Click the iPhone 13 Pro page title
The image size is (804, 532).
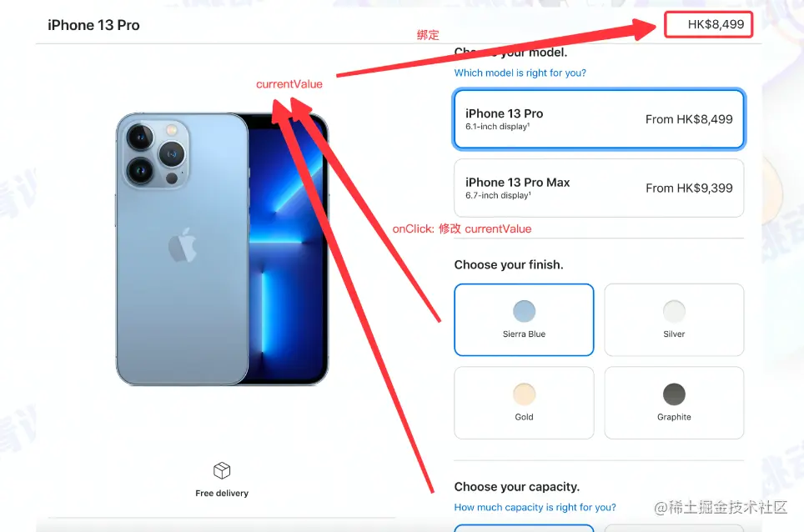tap(93, 25)
